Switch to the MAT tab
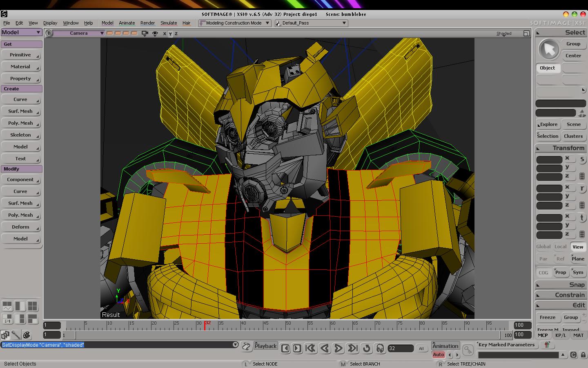Viewport: 588px width, 368px height. tap(578, 335)
